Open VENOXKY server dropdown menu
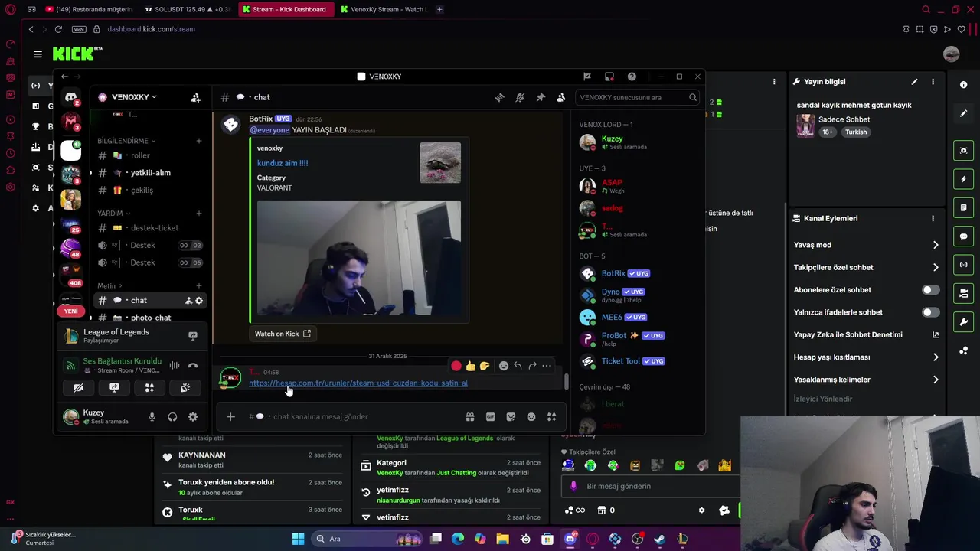 point(134,97)
